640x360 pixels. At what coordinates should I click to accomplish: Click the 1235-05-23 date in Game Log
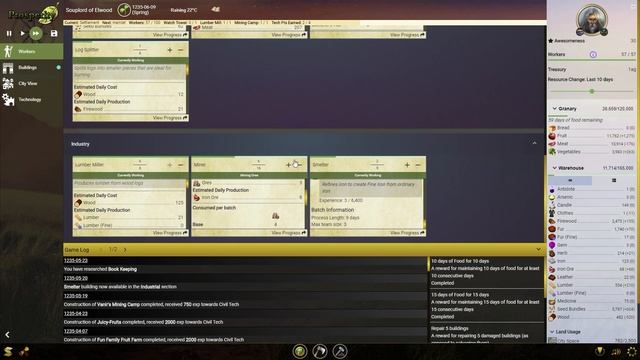coord(76,260)
